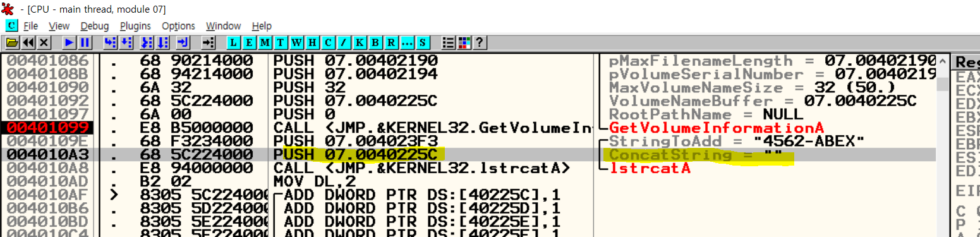Open the Debug menu

pos(95,26)
